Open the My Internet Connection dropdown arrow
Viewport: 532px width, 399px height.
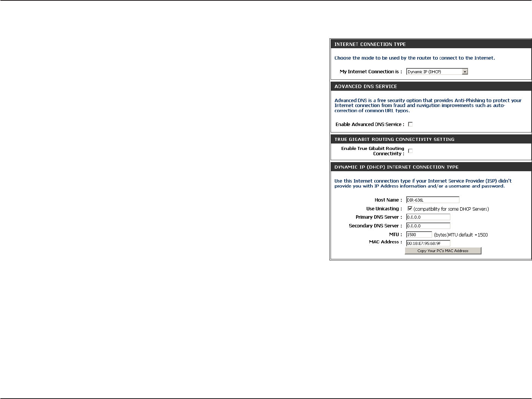coord(465,72)
